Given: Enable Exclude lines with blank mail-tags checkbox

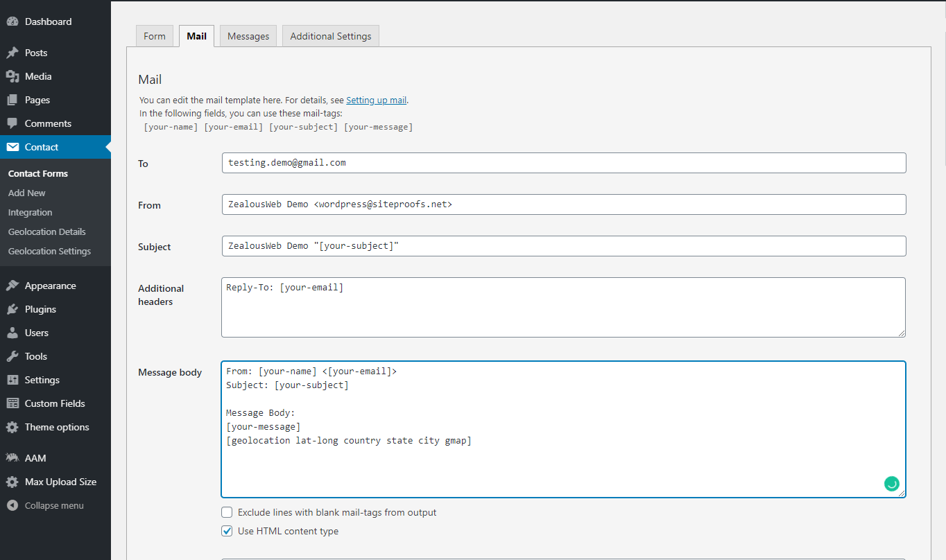Looking at the screenshot, I should tap(227, 512).
